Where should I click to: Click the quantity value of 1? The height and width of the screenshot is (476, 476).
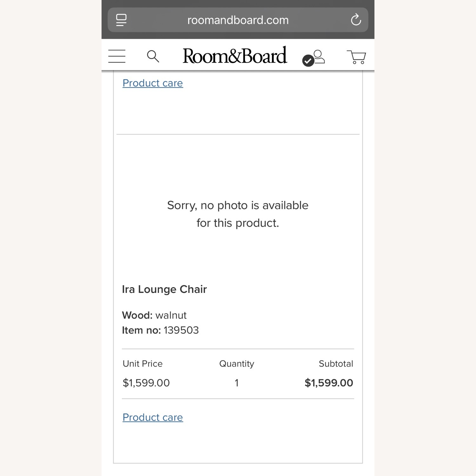pyautogui.click(x=236, y=383)
